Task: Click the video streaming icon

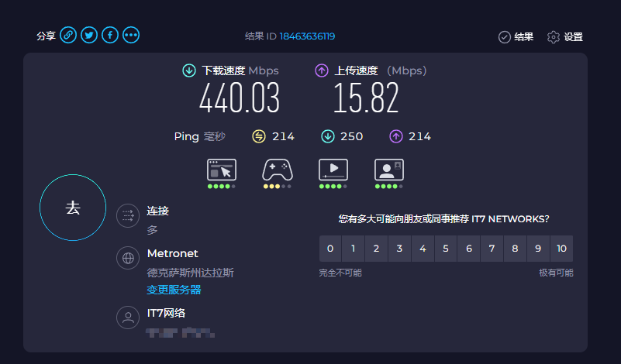Action: (333, 170)
